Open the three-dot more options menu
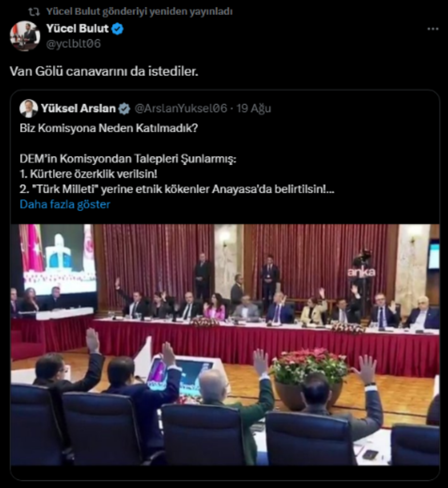Image resolution: width=448 pixels, height=488 pixels. [433, 29]
